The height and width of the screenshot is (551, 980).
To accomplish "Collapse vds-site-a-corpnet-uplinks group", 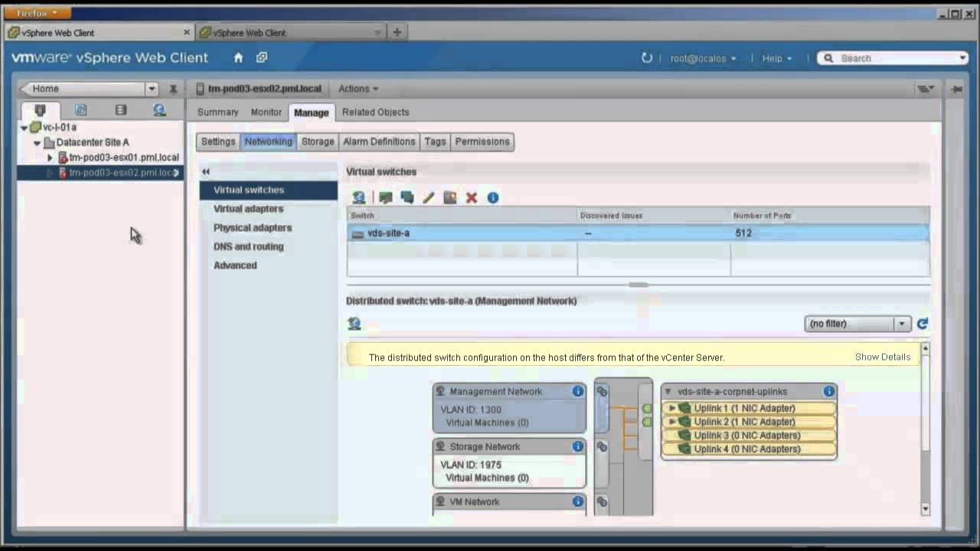I will click(668, 391).
